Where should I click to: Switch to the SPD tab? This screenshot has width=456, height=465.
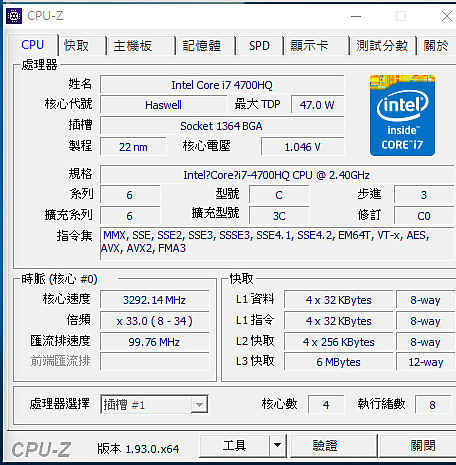pyautogui.click(x=259, y=46)
